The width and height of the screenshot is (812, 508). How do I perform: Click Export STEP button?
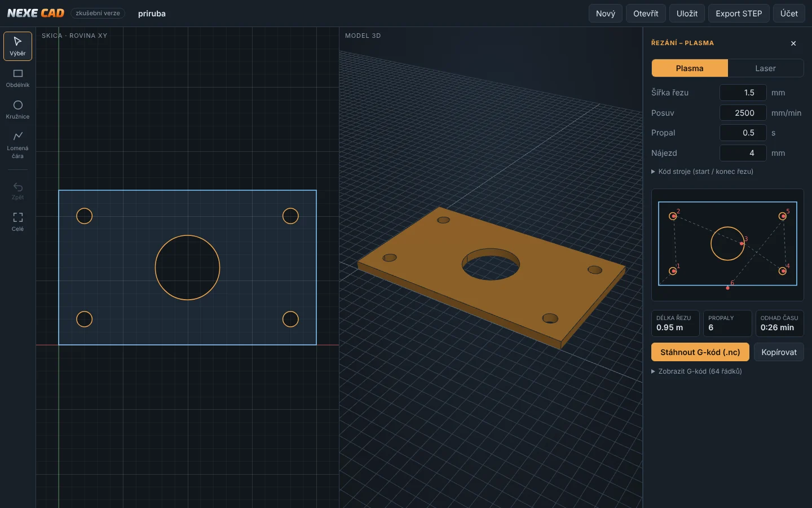pos(739,14)
